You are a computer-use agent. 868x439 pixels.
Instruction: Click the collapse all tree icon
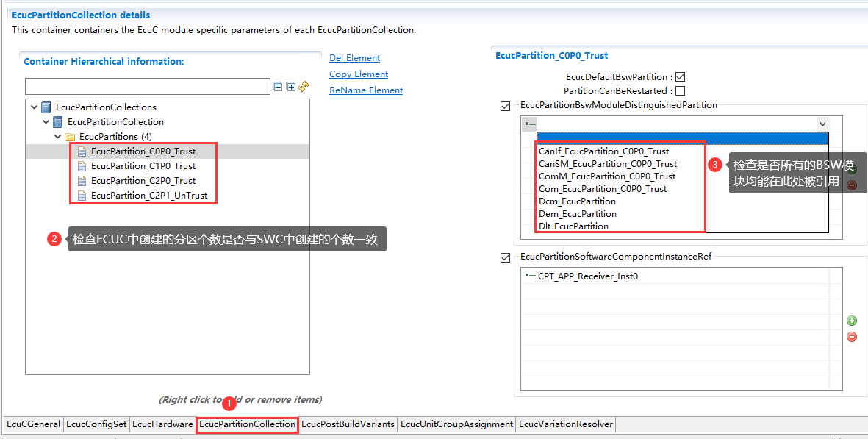[x=278, y=87]
